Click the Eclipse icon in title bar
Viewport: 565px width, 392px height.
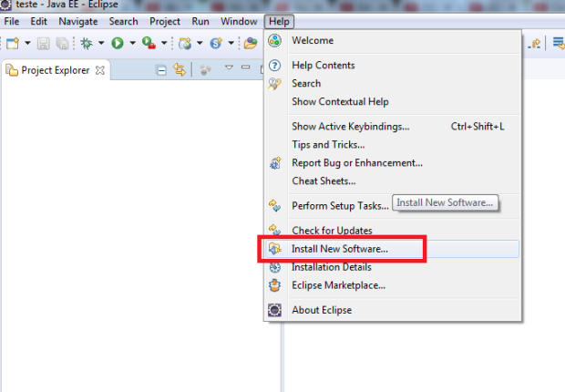(x=5, y=5)
